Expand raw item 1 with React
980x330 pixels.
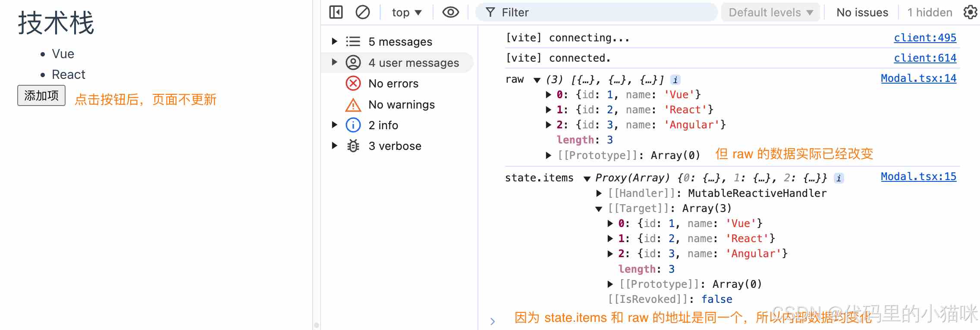[x=548, y=109]
